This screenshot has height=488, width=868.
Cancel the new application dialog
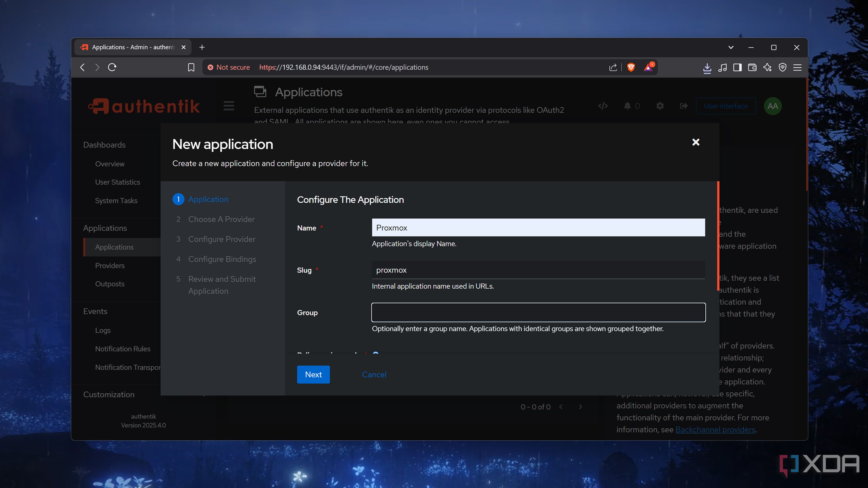(374, 374)
